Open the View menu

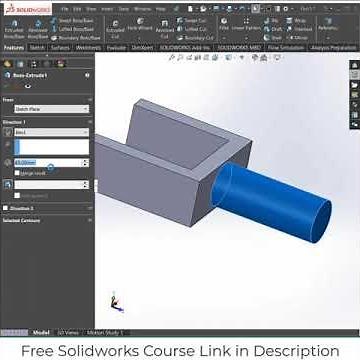tap(91, 9)
